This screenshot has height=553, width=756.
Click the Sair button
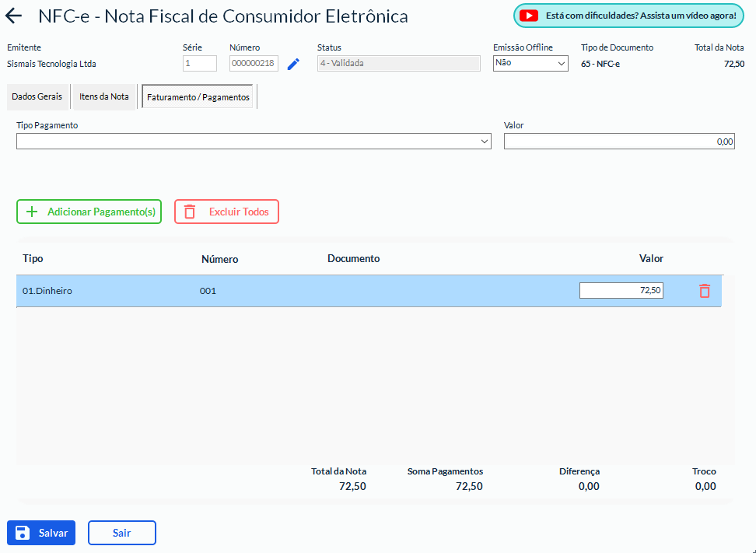tap(121, 533)
